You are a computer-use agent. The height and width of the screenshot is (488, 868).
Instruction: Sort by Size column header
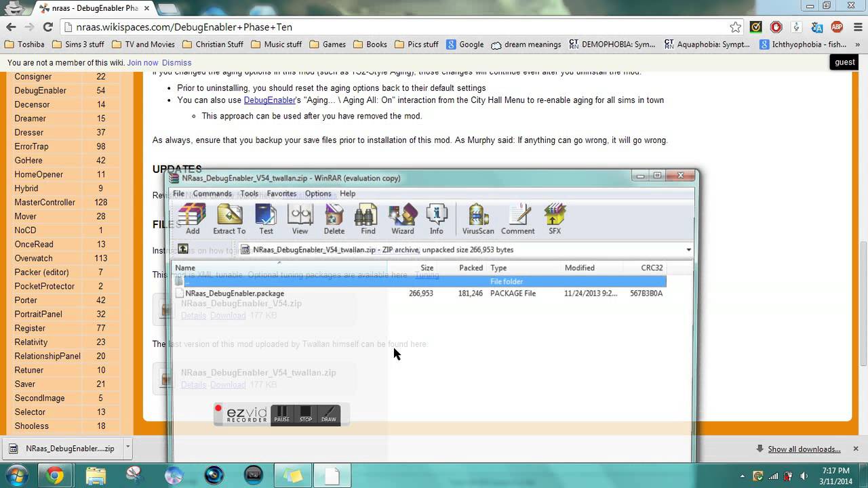412,268
